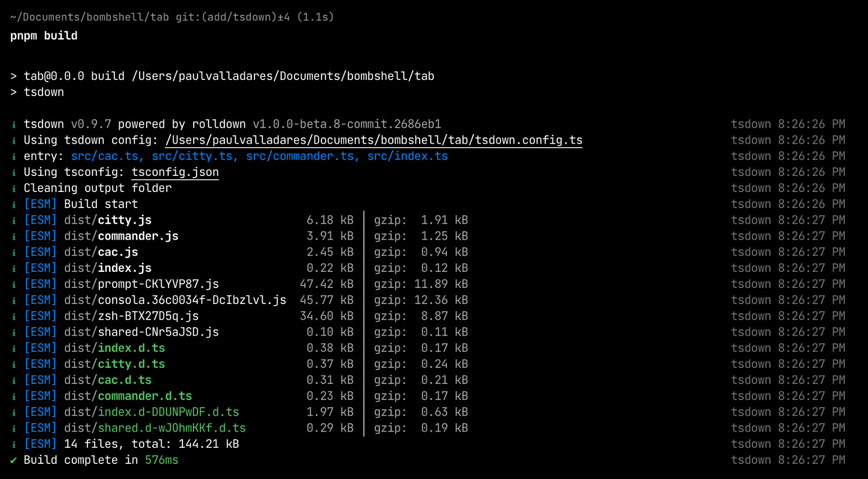Click the '14 files, total: 144.21 kB' summary
Image resolution: width=868 pixels, height=479 pixels.
152,444
